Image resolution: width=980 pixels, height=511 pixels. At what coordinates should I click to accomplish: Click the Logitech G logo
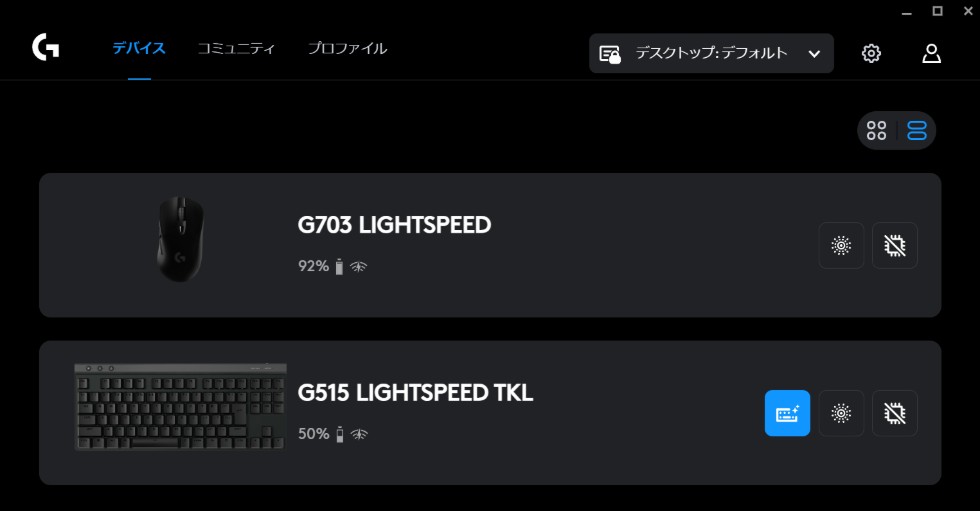pos(45,48)
